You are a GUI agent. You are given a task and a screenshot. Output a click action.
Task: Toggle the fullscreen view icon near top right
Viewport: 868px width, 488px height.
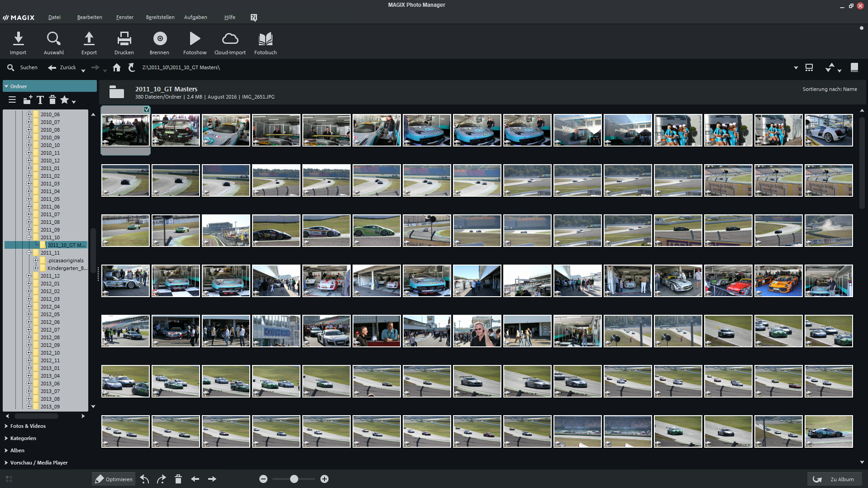coord(809,67)
